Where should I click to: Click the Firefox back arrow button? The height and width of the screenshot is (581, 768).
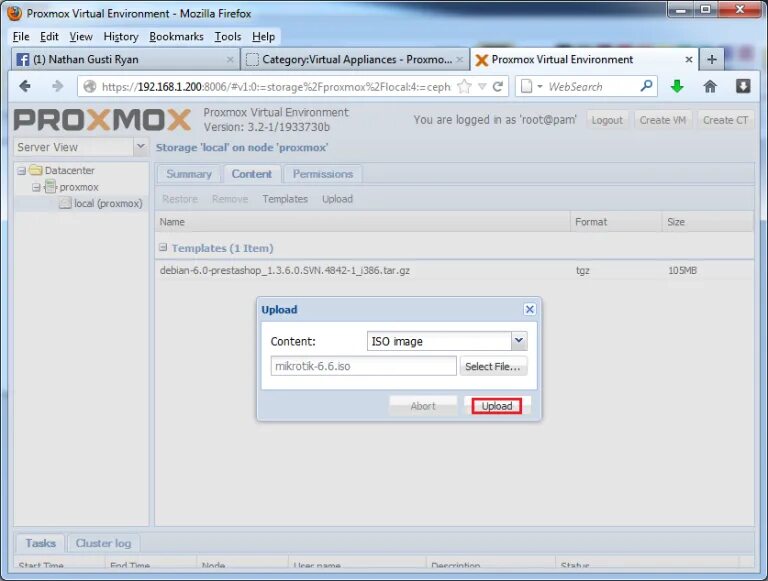tap(25, 87)
